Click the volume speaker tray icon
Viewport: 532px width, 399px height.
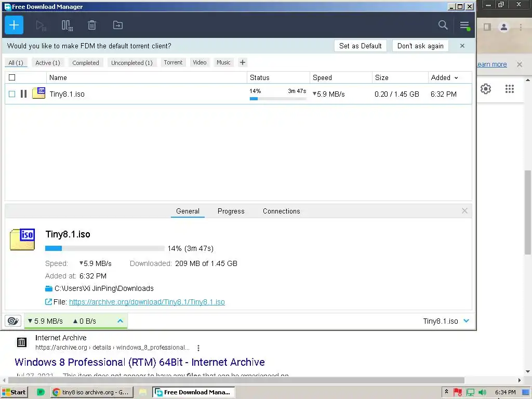pos(482,392)
